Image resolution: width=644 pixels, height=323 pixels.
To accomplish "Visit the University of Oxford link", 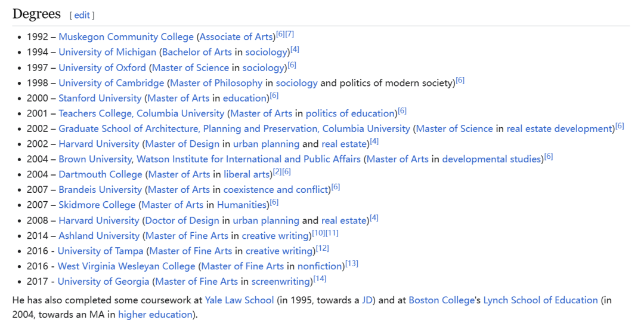I will point(102,67).
